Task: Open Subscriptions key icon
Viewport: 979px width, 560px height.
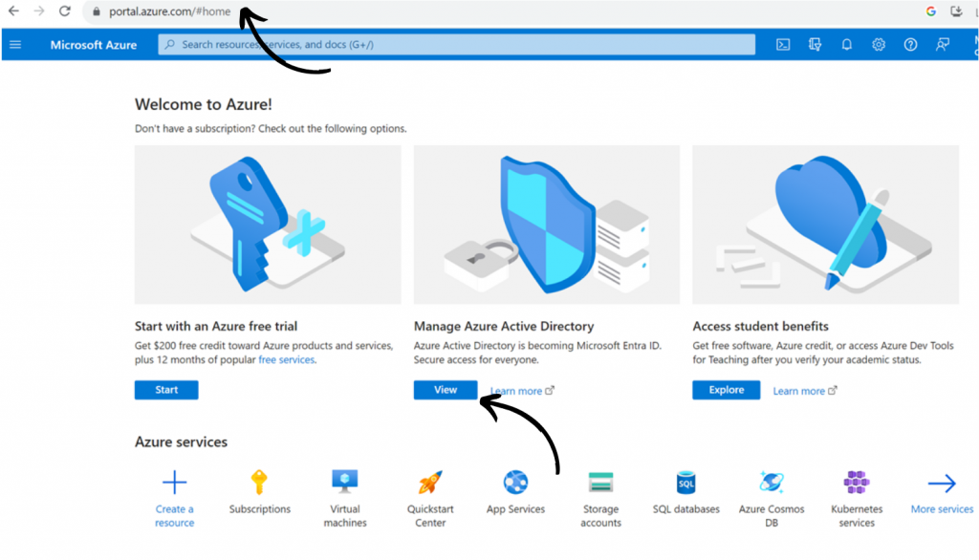Action: [x=259, y=483]
